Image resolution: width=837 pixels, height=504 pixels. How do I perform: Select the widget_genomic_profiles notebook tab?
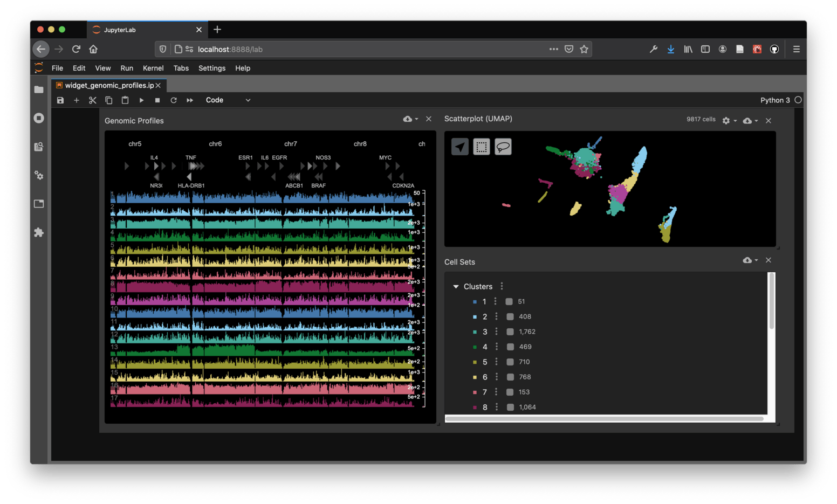click(109, 86)
